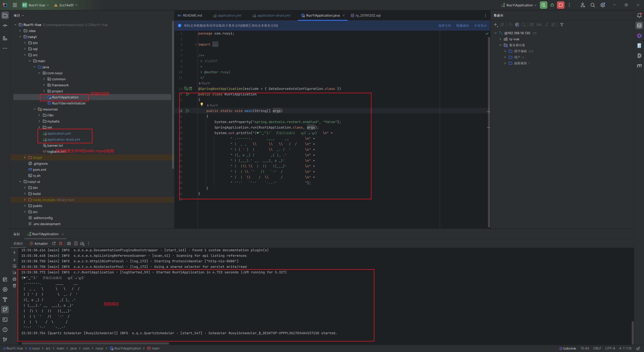Open the Problems tool window icon

pyautogui.click(x=5, y=330)
